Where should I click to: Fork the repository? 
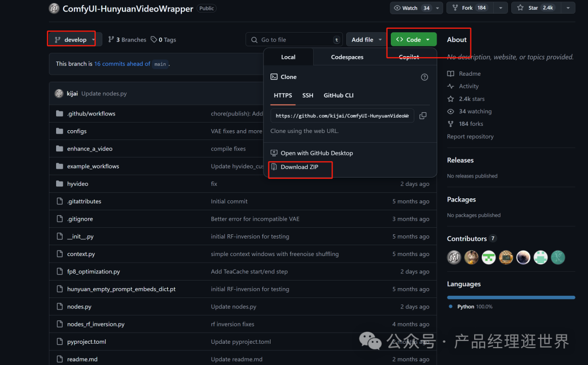point(469,8)
